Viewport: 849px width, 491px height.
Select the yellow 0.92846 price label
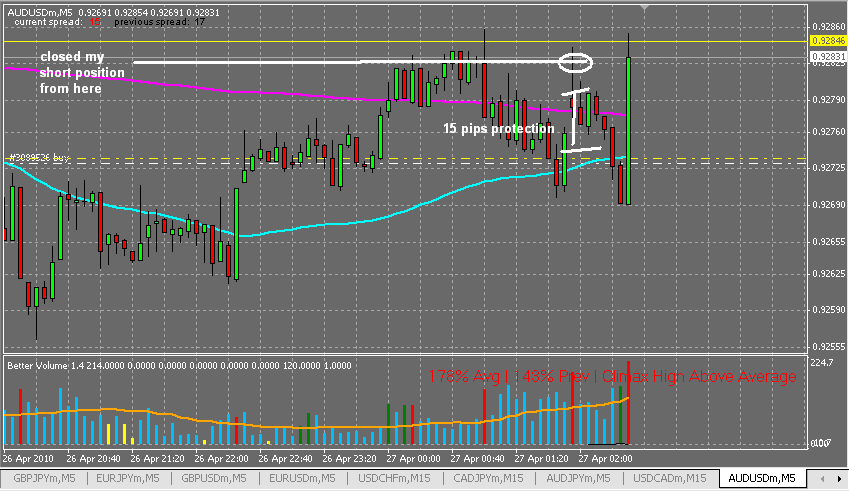pos(828,41)
